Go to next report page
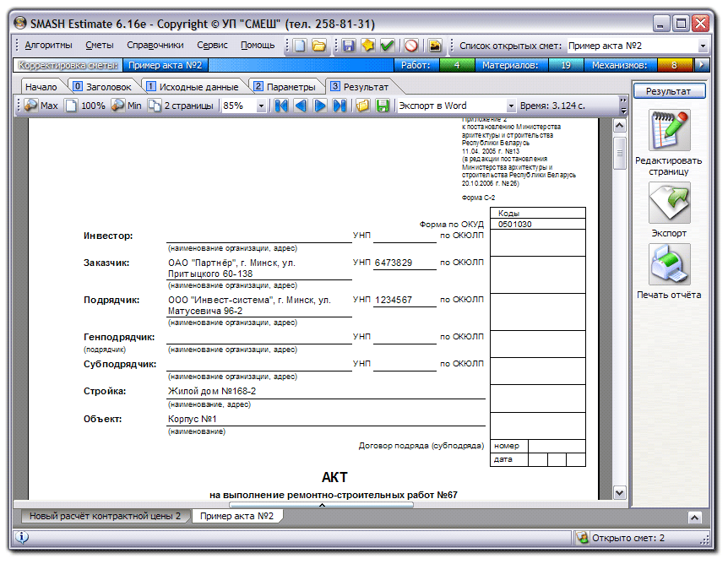Screen dimensions: 728x564 pyautogui.click(x=320, y=106)
